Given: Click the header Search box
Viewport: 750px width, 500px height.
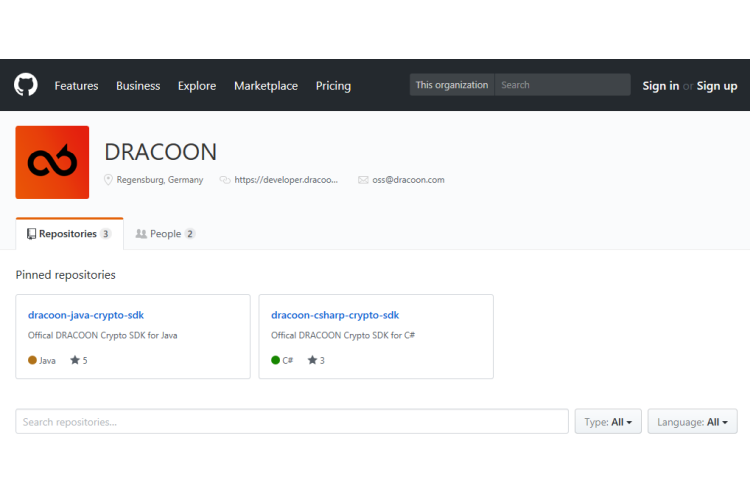Looking at the screenshot, I should tap(563, 85).
